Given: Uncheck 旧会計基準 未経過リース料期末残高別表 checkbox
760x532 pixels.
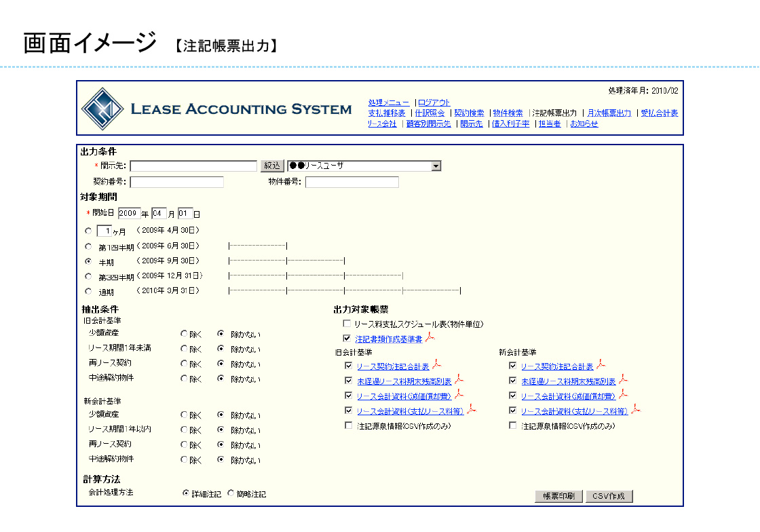Looking at the screenshot, I should 349,381.
